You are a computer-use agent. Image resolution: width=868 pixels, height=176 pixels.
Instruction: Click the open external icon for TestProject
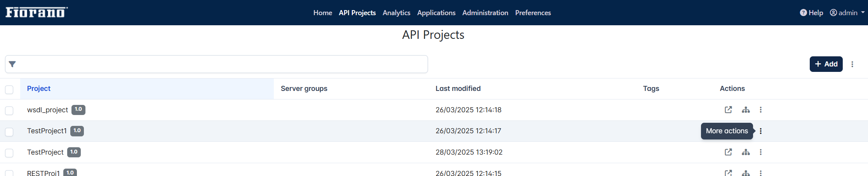[728, 152]
